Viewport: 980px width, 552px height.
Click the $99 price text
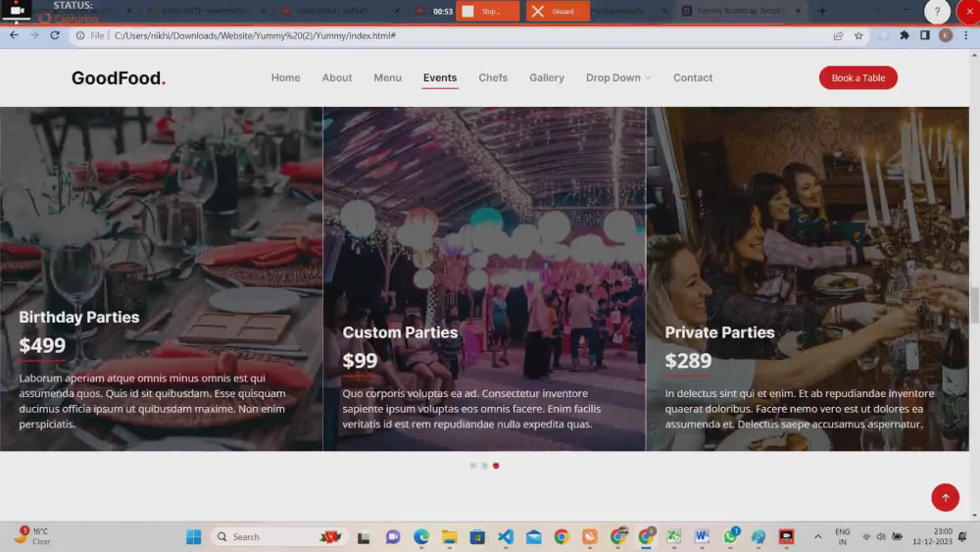pos(360,361)
